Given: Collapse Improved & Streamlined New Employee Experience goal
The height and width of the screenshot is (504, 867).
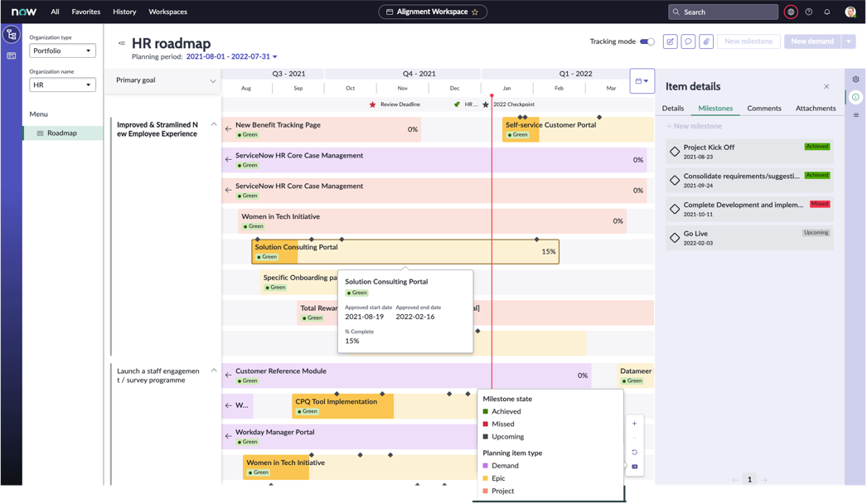Looking at the screenshot, I should (x=214, y=124).
